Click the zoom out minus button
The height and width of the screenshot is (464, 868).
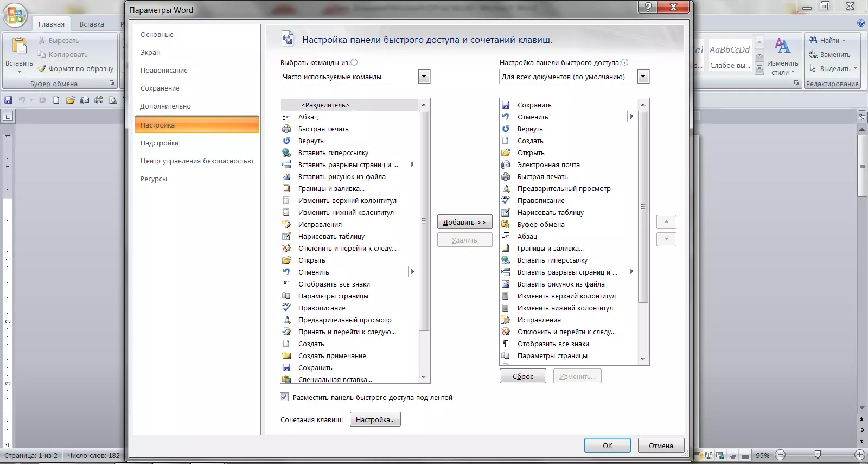(780, 455)
